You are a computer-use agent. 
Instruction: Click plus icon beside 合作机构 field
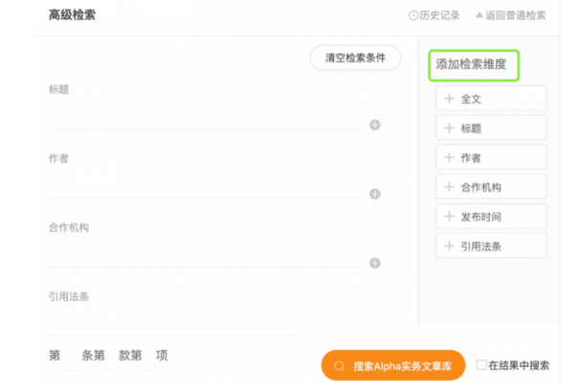[x=375, y=263]
